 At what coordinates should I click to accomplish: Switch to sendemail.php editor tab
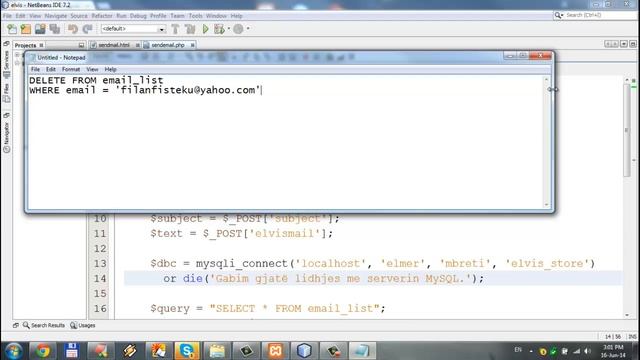tap(168, 45)
